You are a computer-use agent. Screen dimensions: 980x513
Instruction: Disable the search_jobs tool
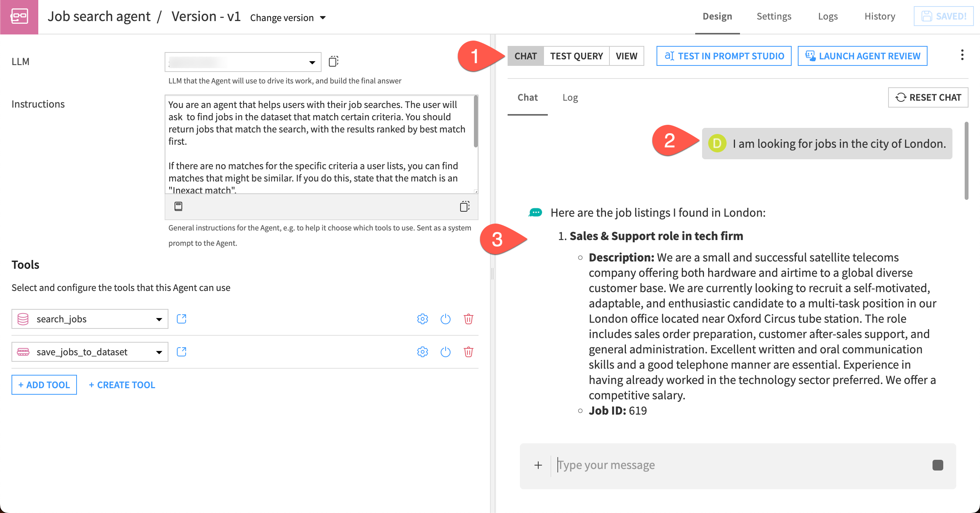tap(445, 319)
